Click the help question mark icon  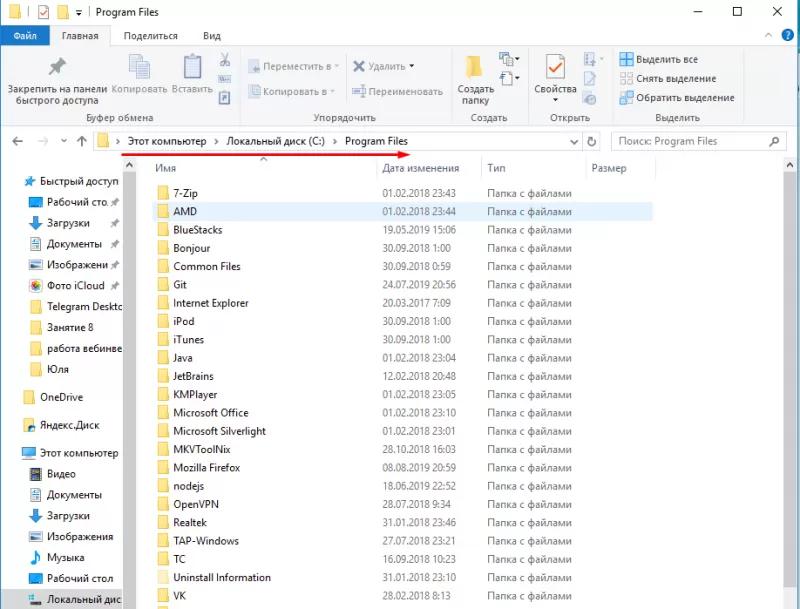click(787, 35)
